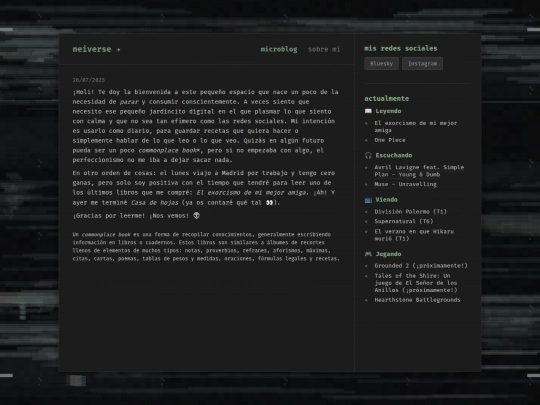The height and width of the screenshot is (405, 540).
Task: Open the Instagram social button
Action: coord(422,64)
